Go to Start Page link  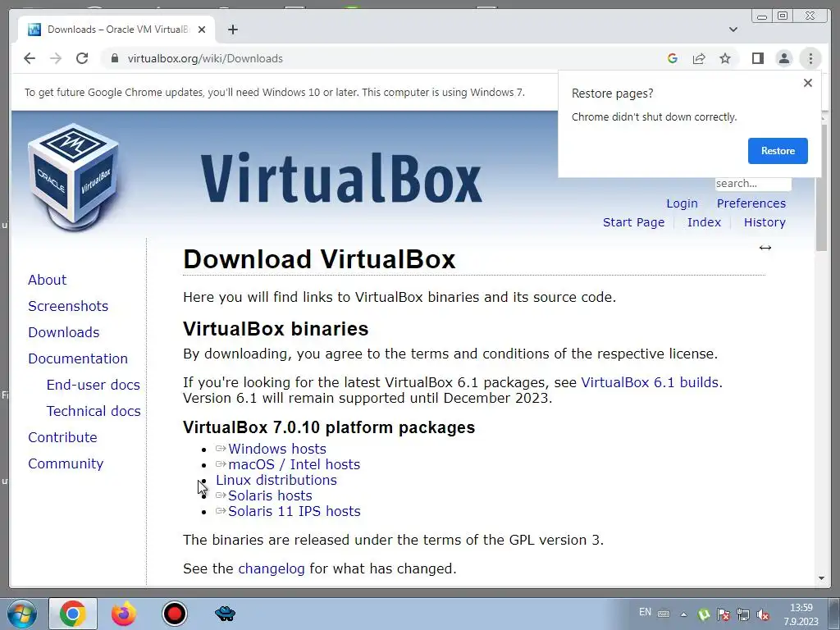point(633,222)
